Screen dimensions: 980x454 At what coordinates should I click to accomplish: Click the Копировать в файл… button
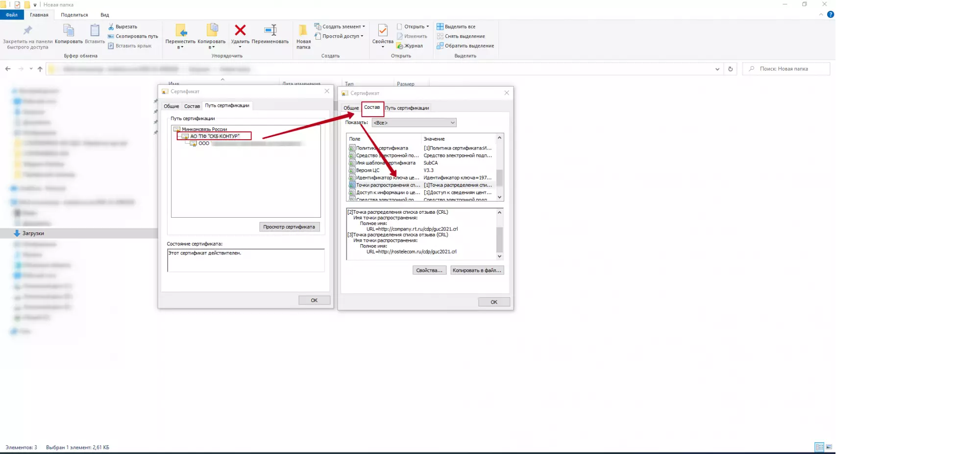[477, 270]
